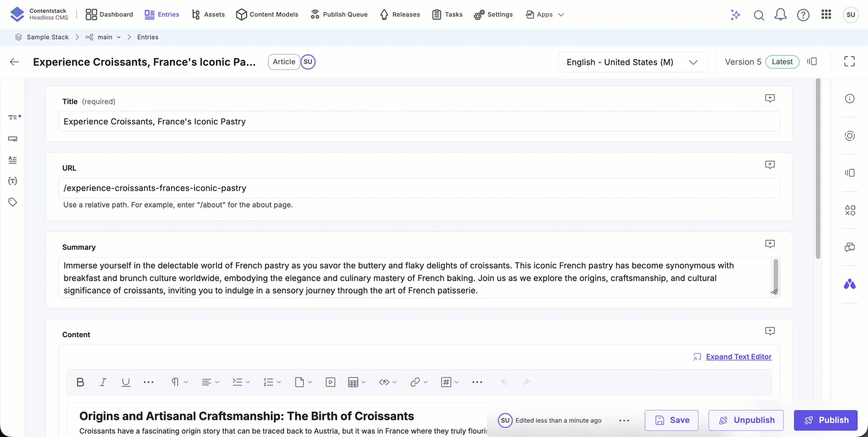Open the text alignment dropdown
Viewport: 868px width, 437px height.
211,382
